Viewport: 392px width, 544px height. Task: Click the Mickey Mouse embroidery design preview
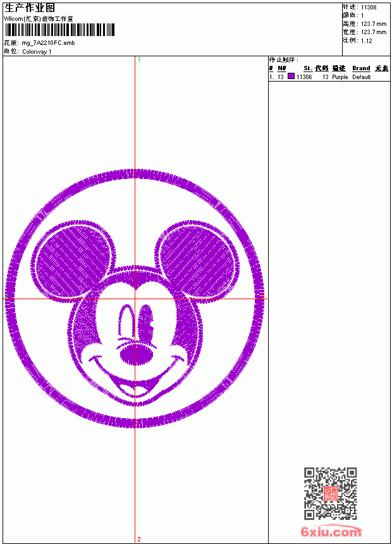coord(135,299)
